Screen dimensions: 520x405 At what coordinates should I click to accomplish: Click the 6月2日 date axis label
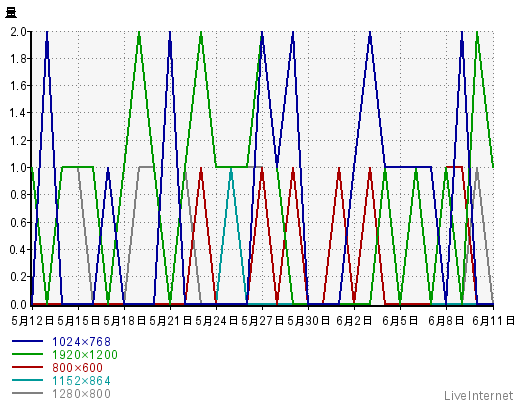tap(354, 321)
